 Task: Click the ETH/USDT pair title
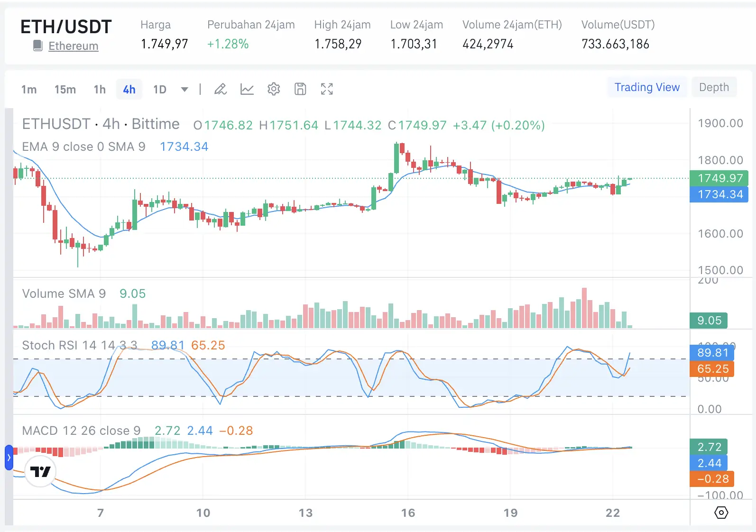(66, 27)
